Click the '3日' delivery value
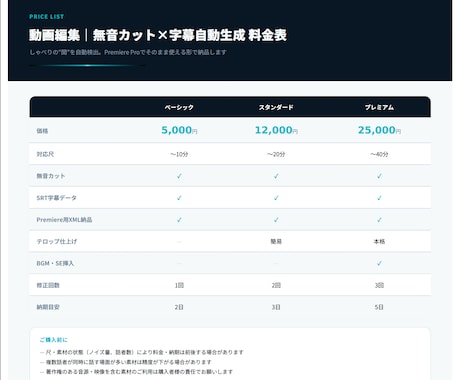460x380 pixels. tap(276, 307)
